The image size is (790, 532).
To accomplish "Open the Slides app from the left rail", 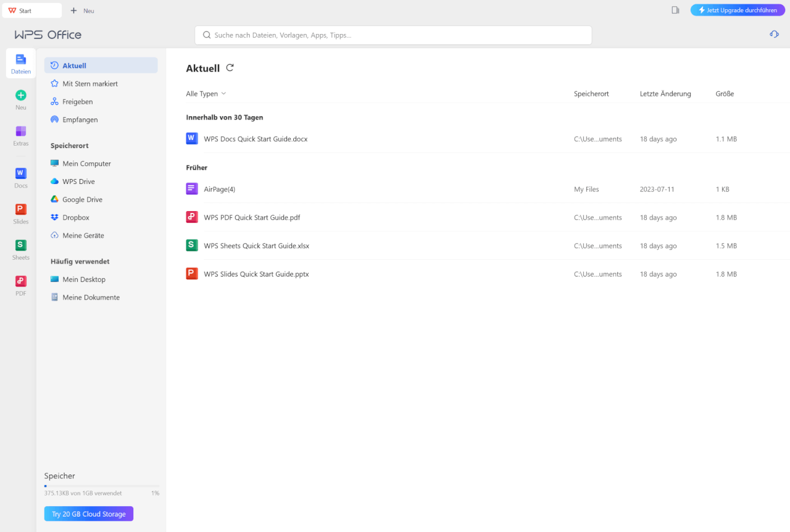I will pos(20,214).
